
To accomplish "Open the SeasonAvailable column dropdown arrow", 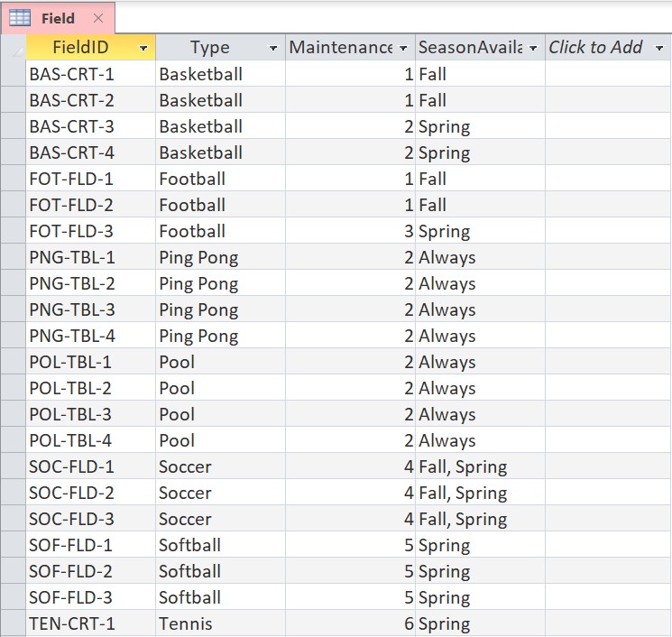I will 533,48.
